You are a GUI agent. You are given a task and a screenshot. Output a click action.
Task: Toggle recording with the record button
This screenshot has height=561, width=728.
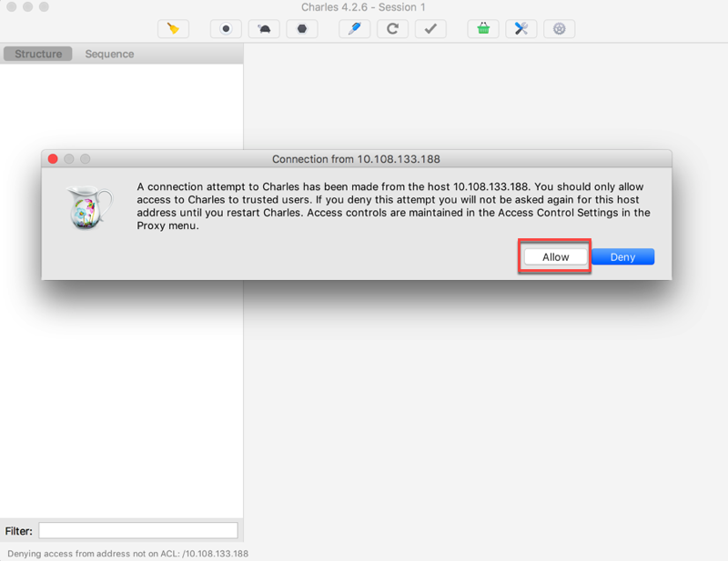click(x=226, y=29)
